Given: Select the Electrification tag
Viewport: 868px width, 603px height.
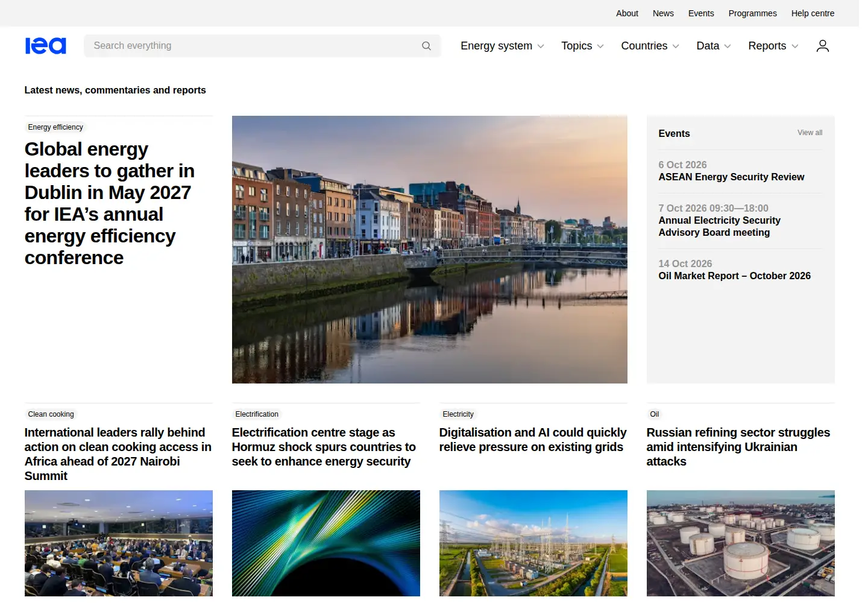Looking at the screenshot, I should pos(257,414).
